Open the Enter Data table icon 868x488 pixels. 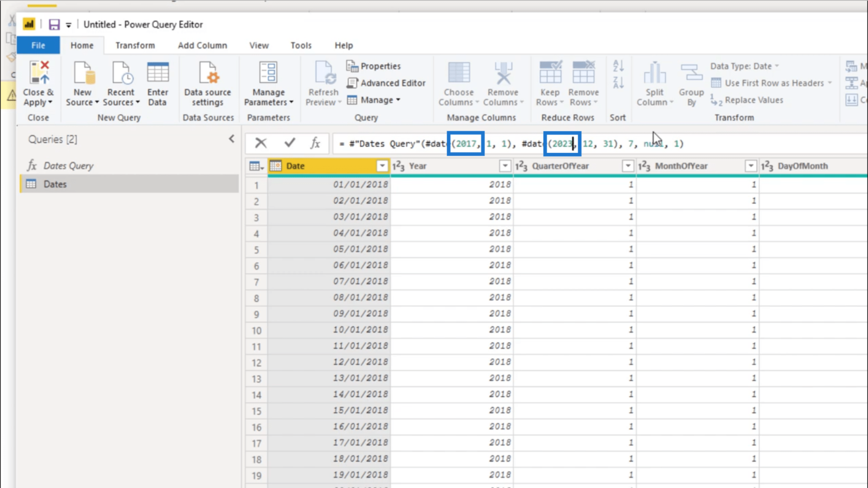[158, 72]
